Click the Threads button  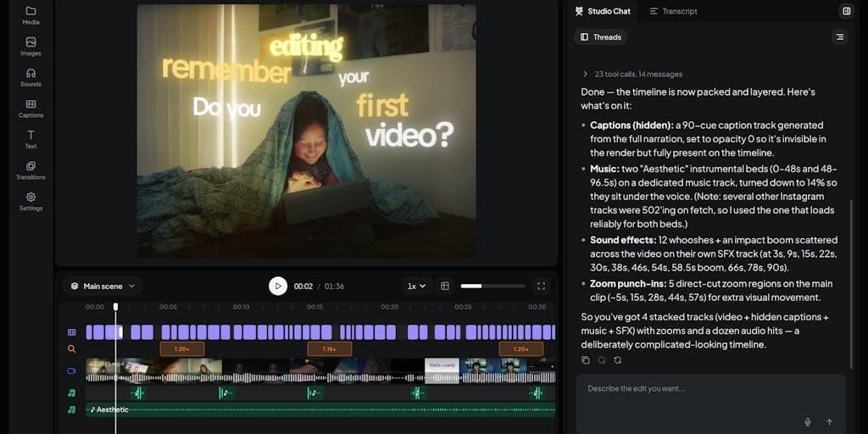pyautogui.click(x=601, y=37)
